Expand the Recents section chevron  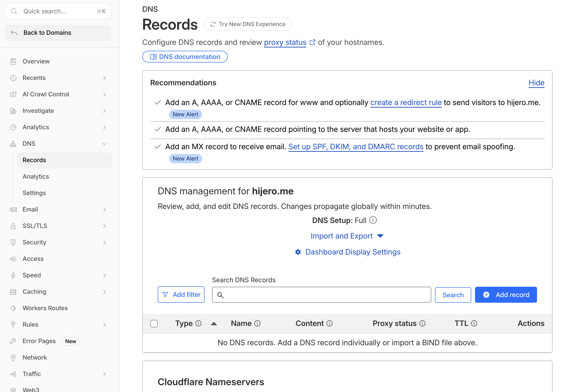click(105, 78)
